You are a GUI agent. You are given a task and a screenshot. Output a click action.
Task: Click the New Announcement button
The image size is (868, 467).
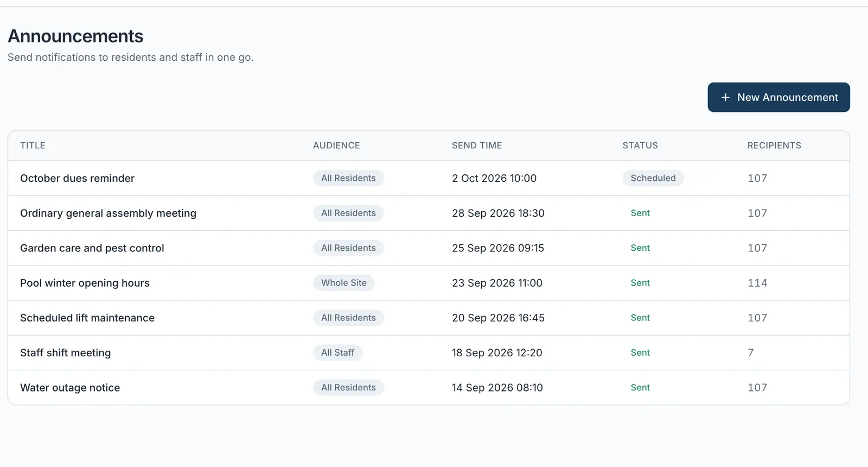pyautogui.click(x=778, y=97)
